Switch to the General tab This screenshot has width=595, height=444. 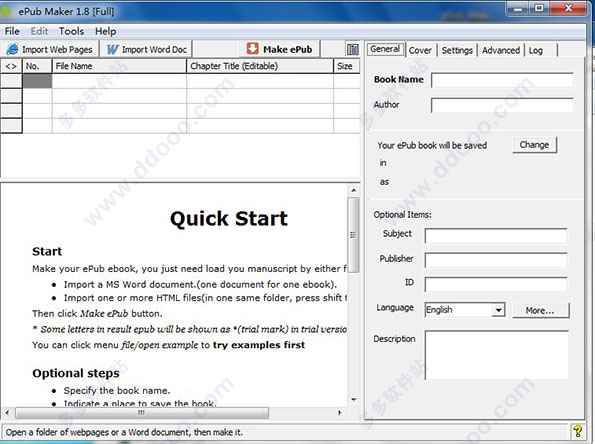click(x=385, y=49)
